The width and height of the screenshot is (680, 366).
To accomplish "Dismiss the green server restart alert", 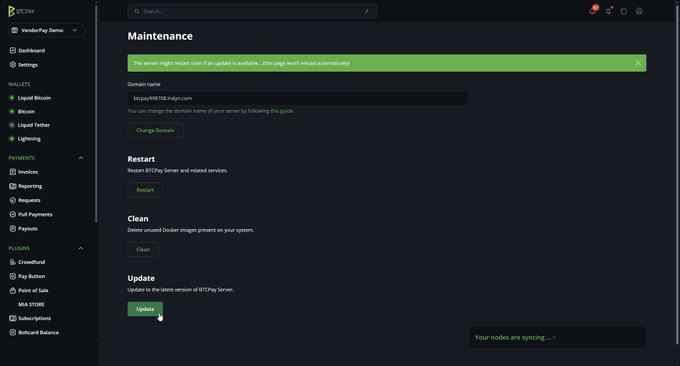I will [638, 63].
